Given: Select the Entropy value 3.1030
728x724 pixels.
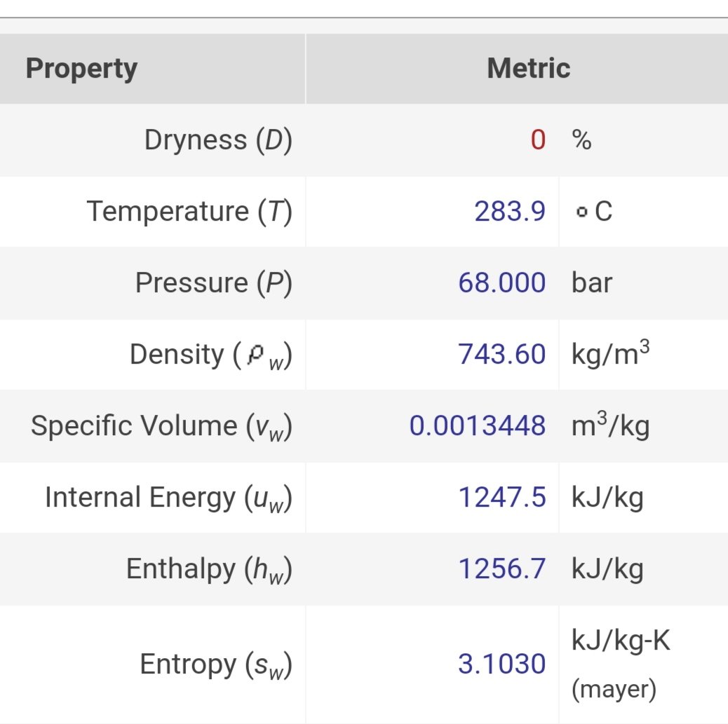Looking at the screenshot, I should pos(501,664).
